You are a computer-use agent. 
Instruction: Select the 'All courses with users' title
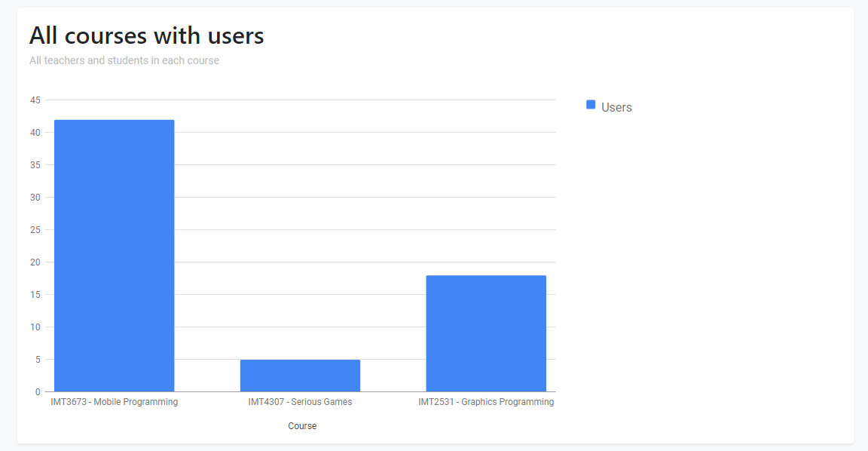pos(147,35)
